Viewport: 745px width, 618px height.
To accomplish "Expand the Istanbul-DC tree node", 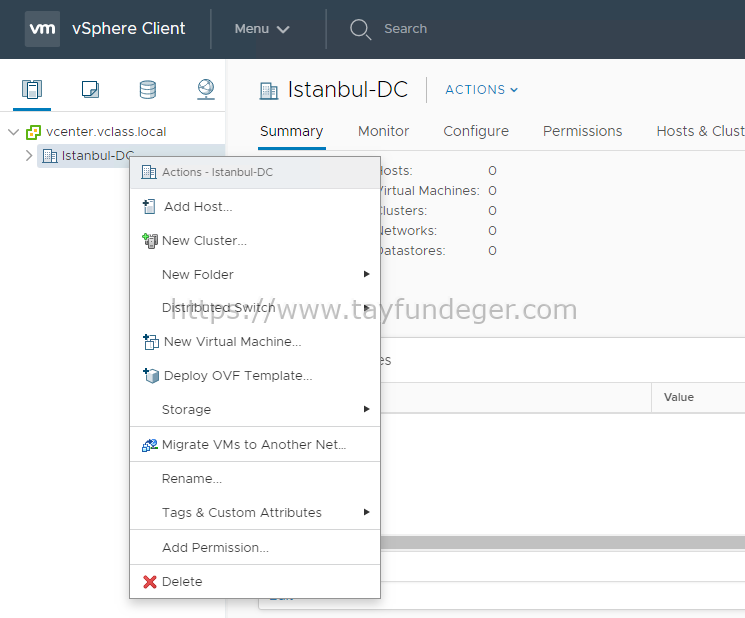I will coord(29,156).
